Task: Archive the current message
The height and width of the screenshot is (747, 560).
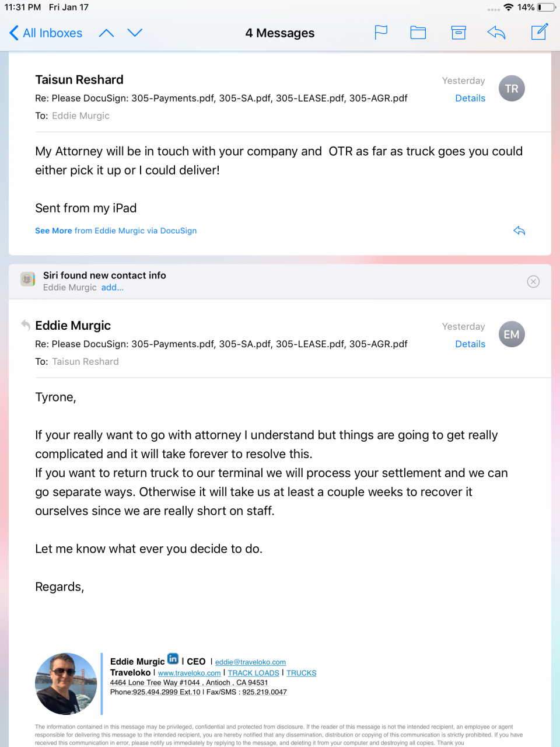Action: tap(459, 33)
